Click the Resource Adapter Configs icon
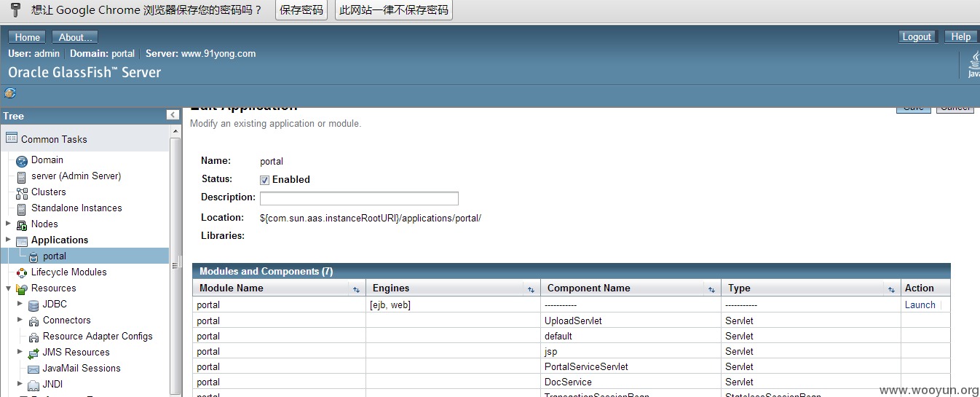 coord(33,337)
